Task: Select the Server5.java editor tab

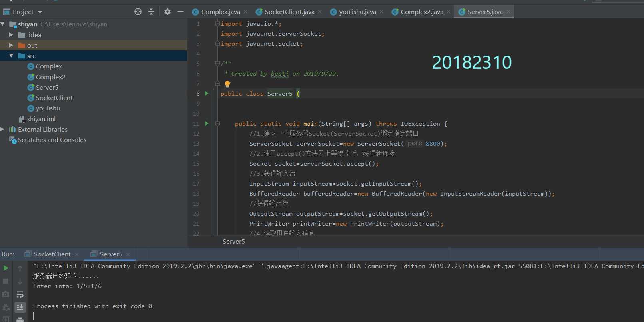Action: [485, 12]
